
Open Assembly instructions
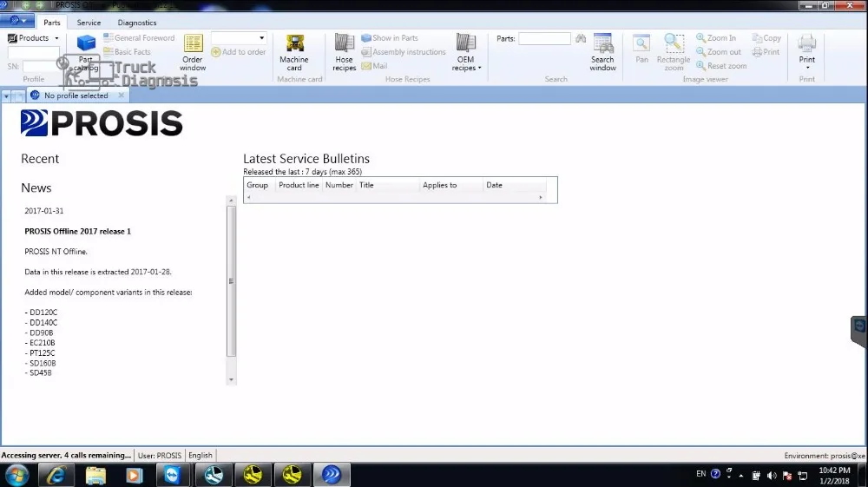coord(404,51)
